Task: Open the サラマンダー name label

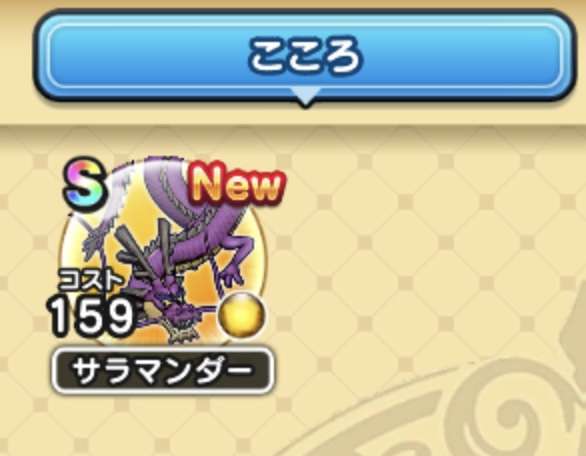Action: coord(163,371)
